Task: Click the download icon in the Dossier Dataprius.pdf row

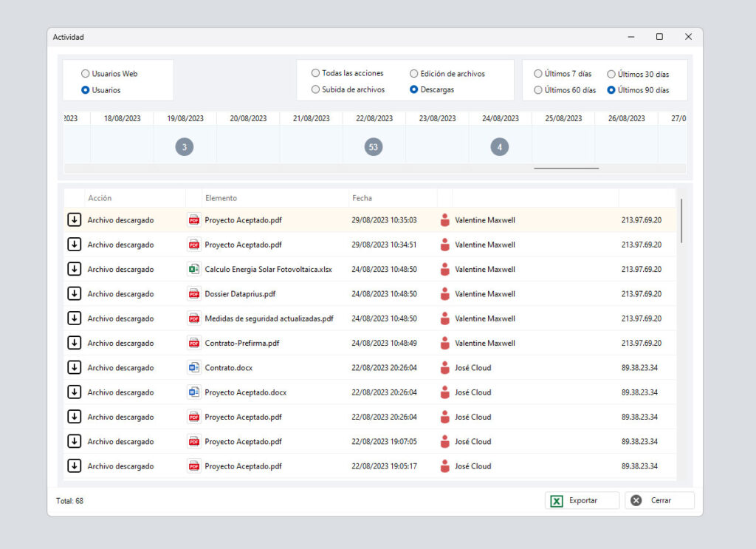Action: tap(75, 293)
